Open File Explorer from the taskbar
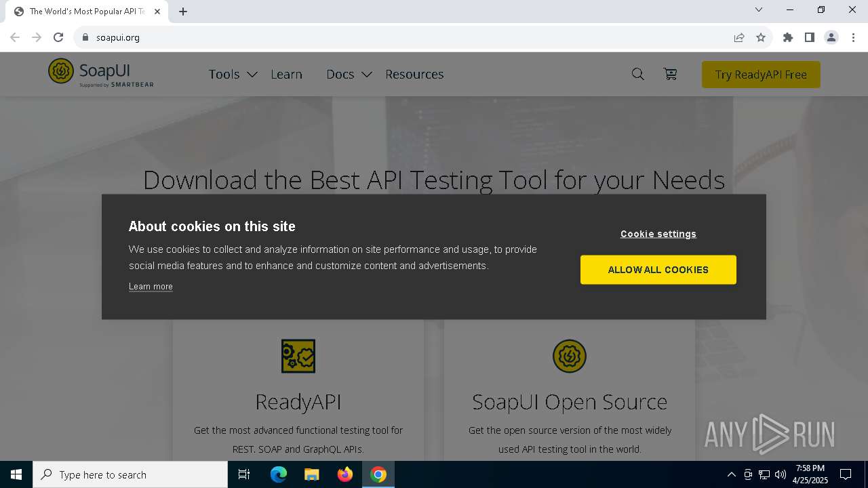The image size is (868, 488). coord(312,474)
